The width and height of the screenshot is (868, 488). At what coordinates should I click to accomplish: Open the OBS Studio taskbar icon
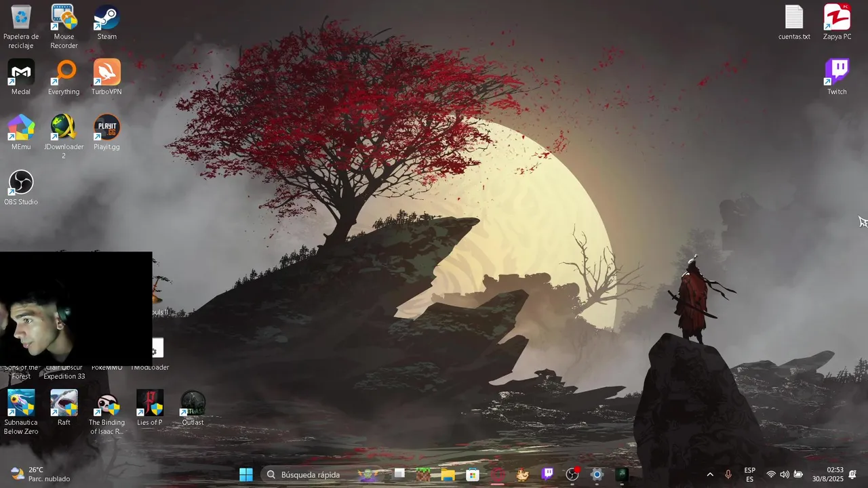click(x=572, y=474)
